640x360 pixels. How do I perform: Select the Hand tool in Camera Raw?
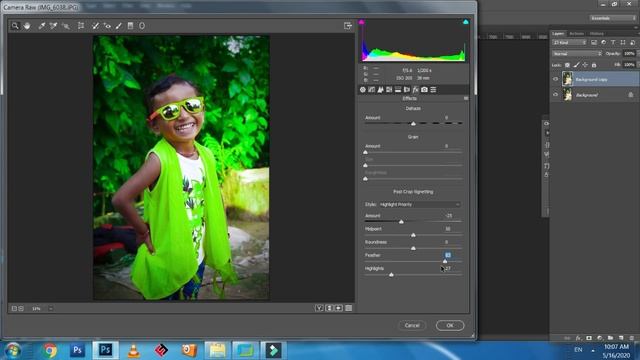click(x=27, y=26)
